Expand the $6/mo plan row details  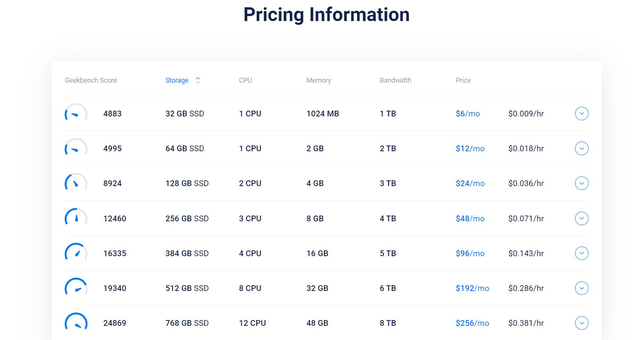tap(581, 114)
